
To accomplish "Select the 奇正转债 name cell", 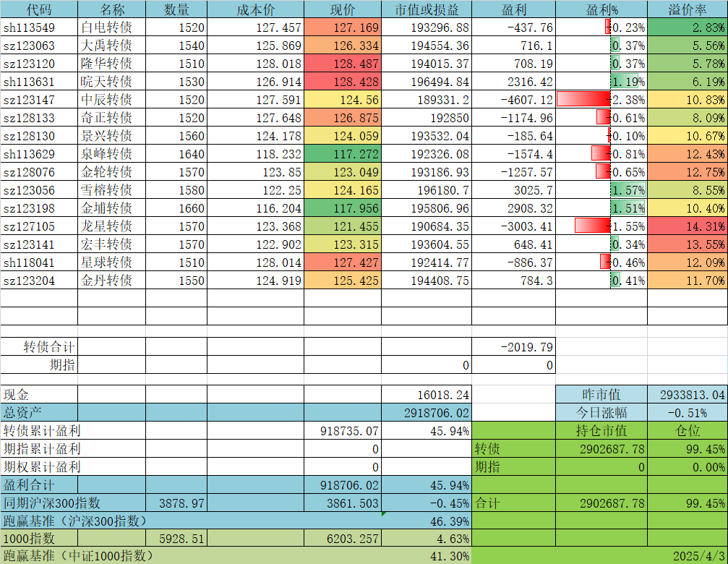I will point(112,118).
